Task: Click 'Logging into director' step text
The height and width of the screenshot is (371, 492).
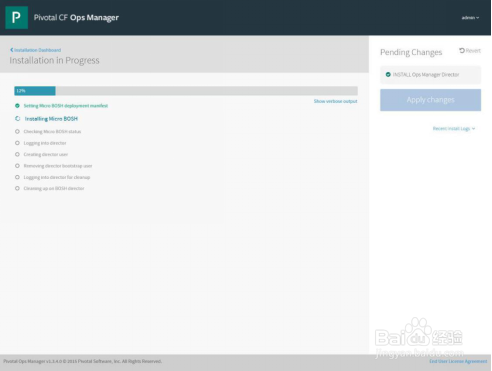Action: 45,143
